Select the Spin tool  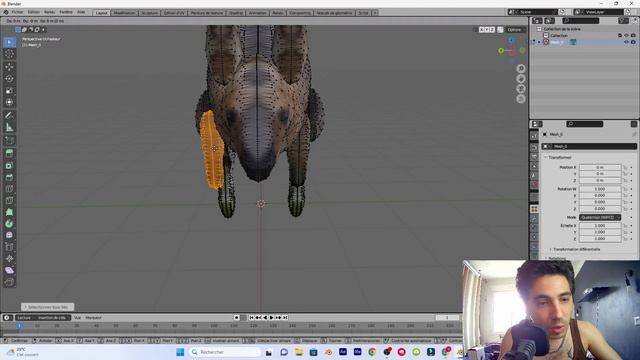point(9,224)
